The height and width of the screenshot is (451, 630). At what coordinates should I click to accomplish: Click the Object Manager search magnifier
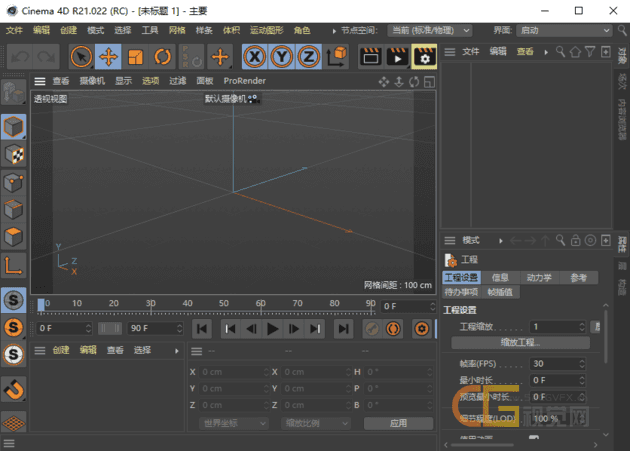560,51
